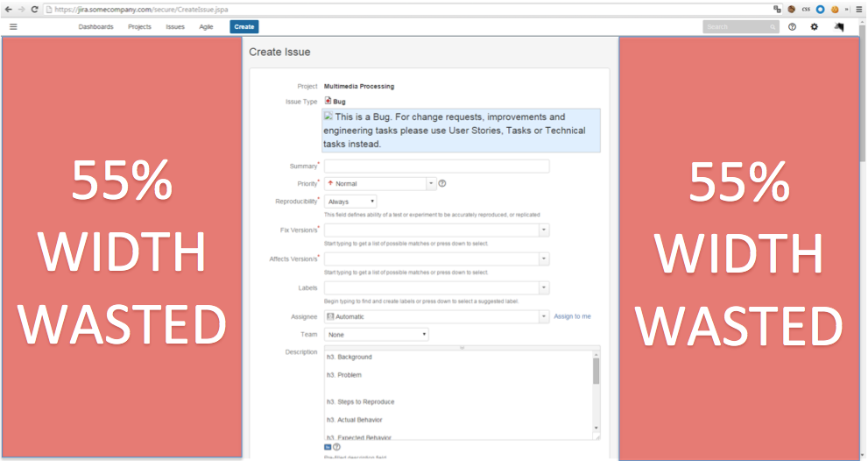The height and width of the screenshot is (461, 868).
Task: Click the search magnifier icon
Action: click(x=773, y=27)
